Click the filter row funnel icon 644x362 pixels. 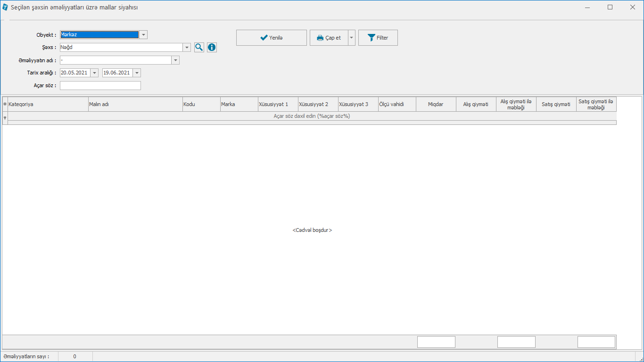pyautogui.click(x=5, y=118)
